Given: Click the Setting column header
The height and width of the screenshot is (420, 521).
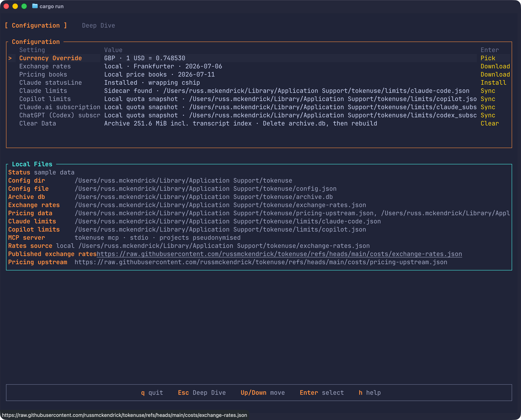Looking at the screenshot, I should [x=32, y=50].
